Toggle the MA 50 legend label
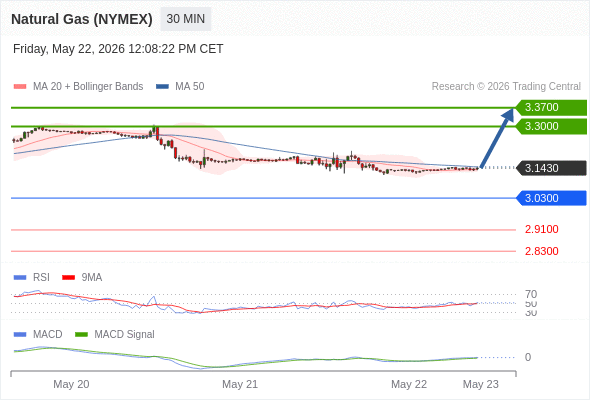The image size is (590, 400). pos(190,87)
